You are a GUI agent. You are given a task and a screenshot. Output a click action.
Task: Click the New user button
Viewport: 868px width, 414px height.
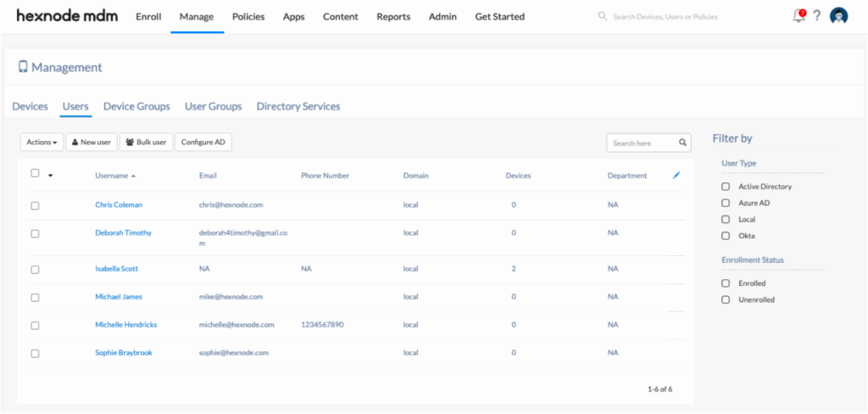[x=92, y=143]
